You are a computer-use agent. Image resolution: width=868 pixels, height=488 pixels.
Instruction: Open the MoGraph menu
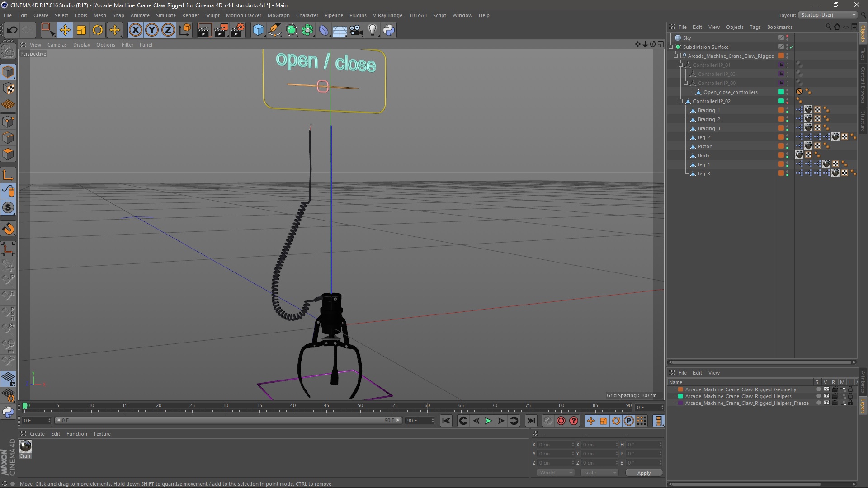tap(278, 15)
